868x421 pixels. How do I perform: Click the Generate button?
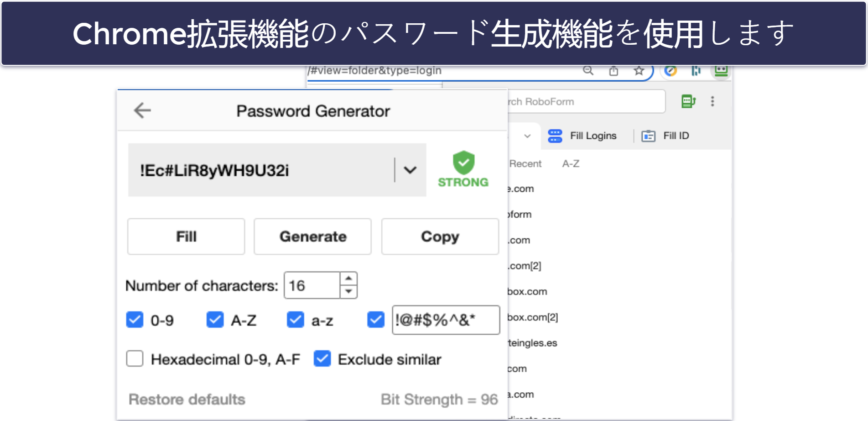pos(313,237)
